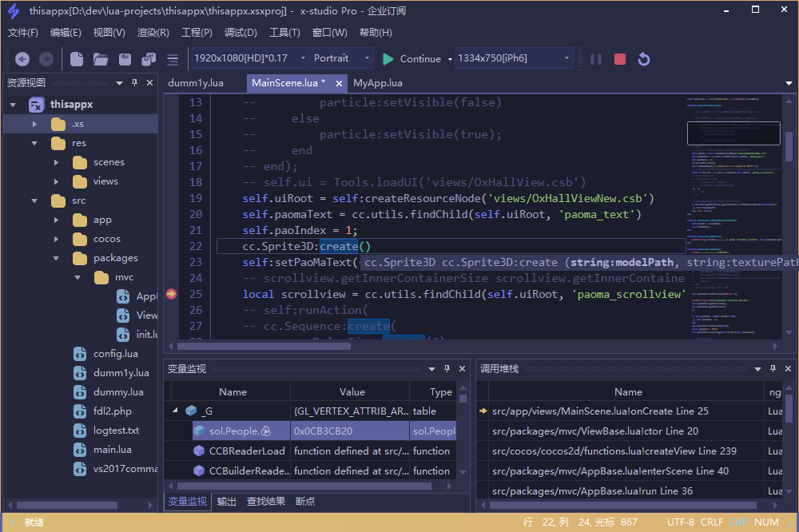The image size is (799, 532).
Task: Collapse the packages folder in tree
Action: [x=57, y=258]
